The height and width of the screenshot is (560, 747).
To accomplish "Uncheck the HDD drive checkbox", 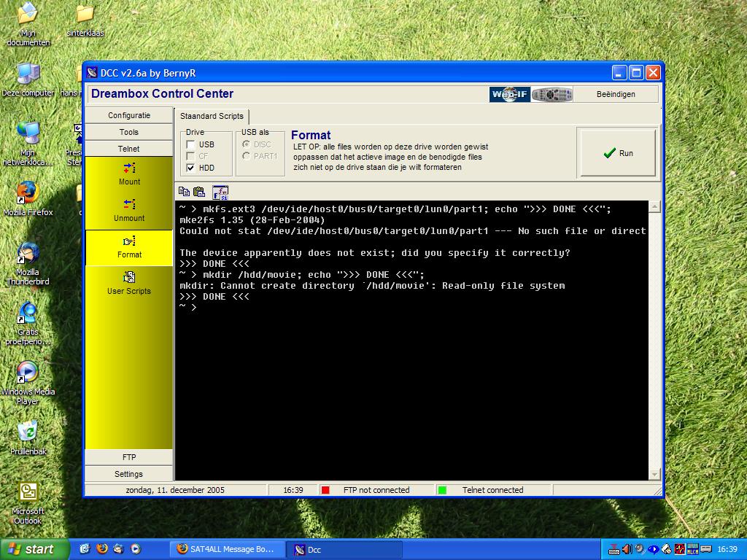I will [x=190, y=168].
